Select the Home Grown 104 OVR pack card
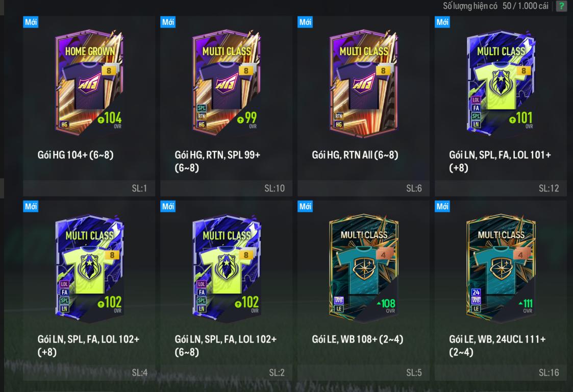The width and height of the screenshot is (573, 392). point(89,83)
